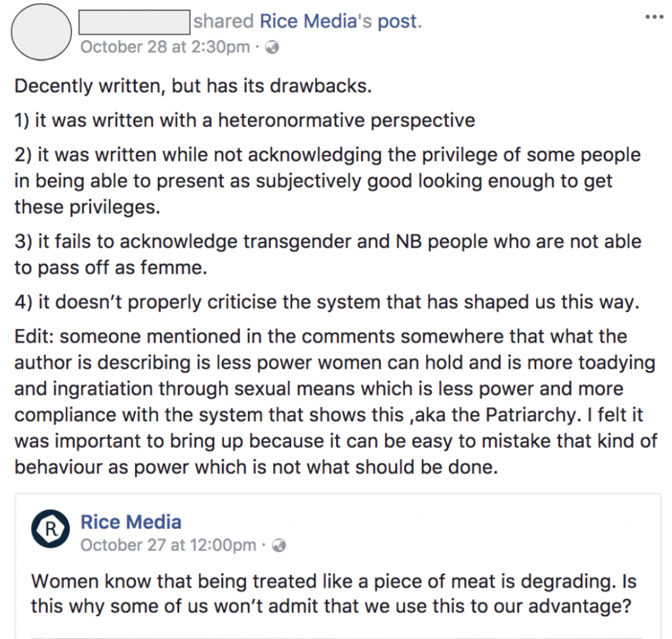Visit the Rice Media page name link
Screen dimensions: 672x639
131,522
